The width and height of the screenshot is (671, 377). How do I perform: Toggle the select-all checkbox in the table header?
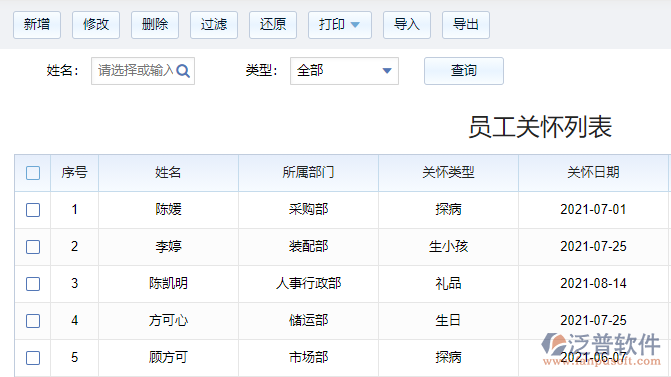pos(33,173)
